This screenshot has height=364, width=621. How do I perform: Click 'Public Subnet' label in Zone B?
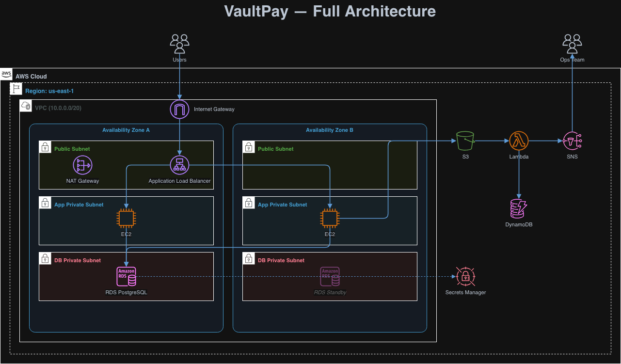275,149
